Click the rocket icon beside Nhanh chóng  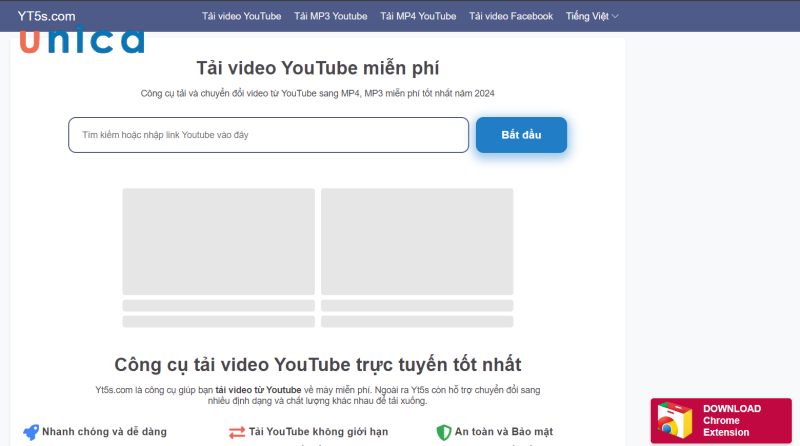coord(31,432)
